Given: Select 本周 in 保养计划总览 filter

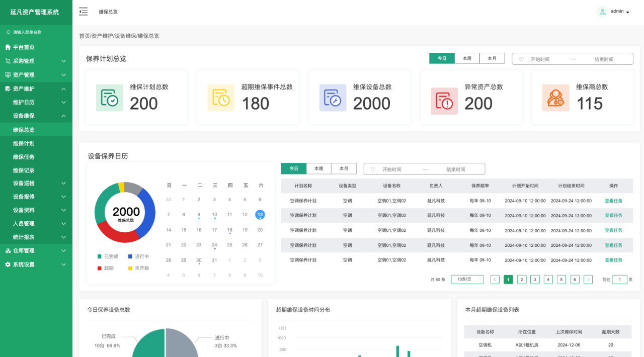Looking at the screenshot, I should [x=467, y=58].
